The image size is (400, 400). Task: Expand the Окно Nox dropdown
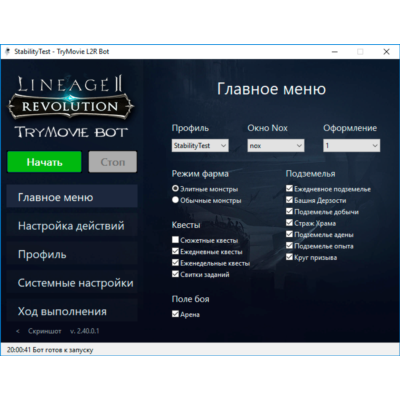pos(276,145)
